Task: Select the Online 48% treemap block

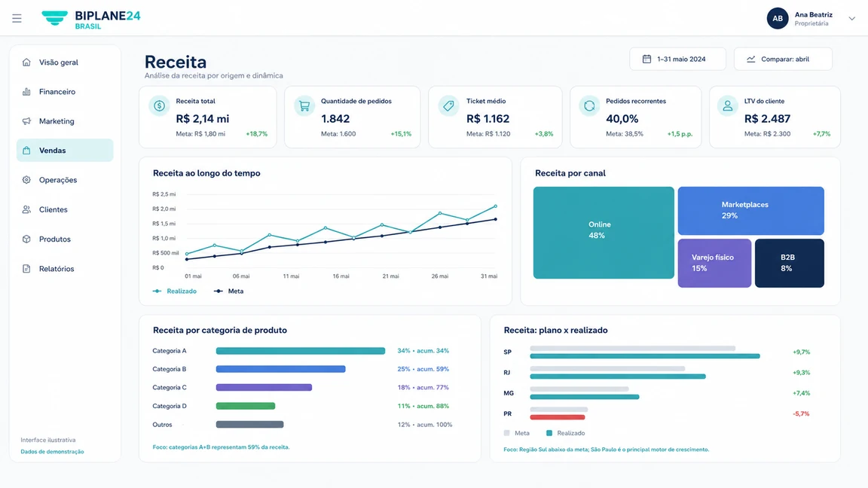Action: pos(604,233)
